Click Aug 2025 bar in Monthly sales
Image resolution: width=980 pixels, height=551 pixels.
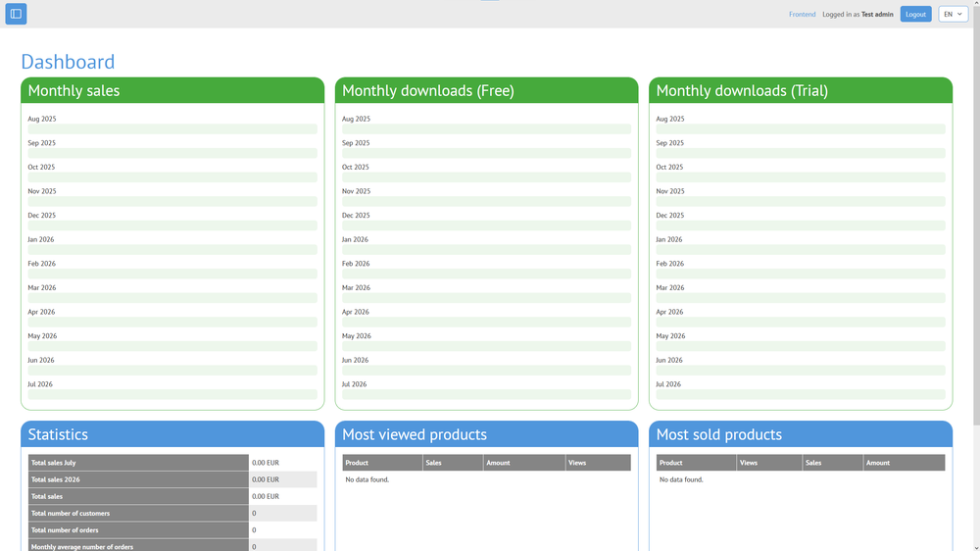172,128
